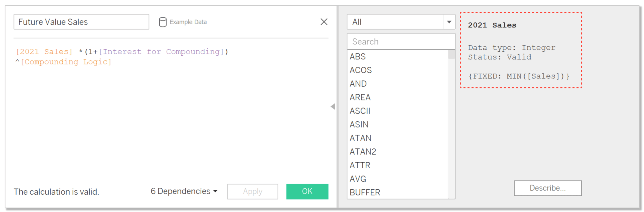Click the OK button to save calculation

tap(307, 191)
